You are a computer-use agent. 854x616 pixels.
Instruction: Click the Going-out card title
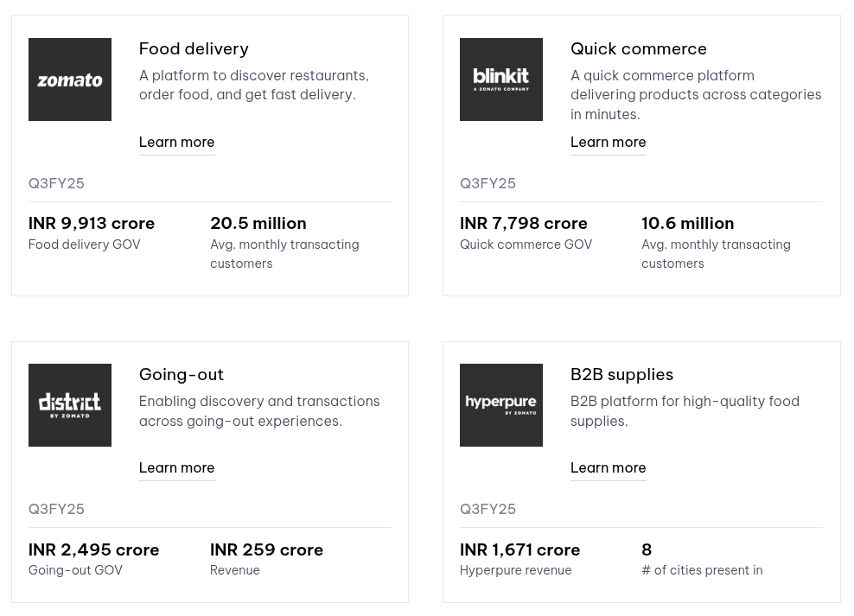pos(182,374)
